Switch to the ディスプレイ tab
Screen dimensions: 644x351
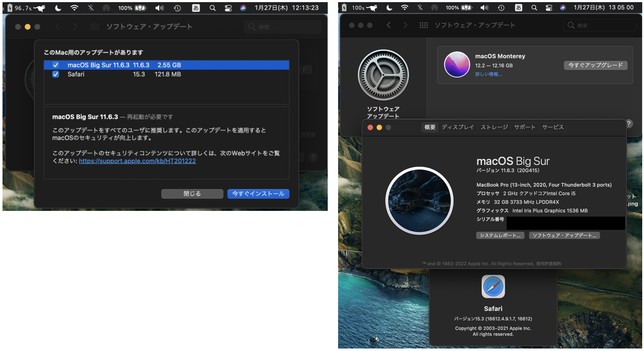[458, 127]
